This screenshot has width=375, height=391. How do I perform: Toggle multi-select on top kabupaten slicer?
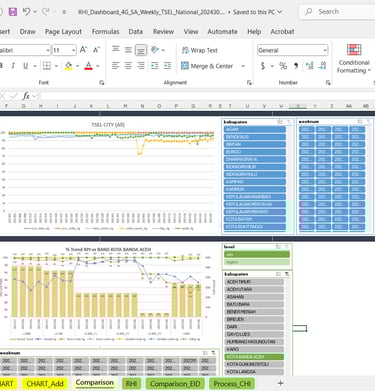[x=280, y=122]
